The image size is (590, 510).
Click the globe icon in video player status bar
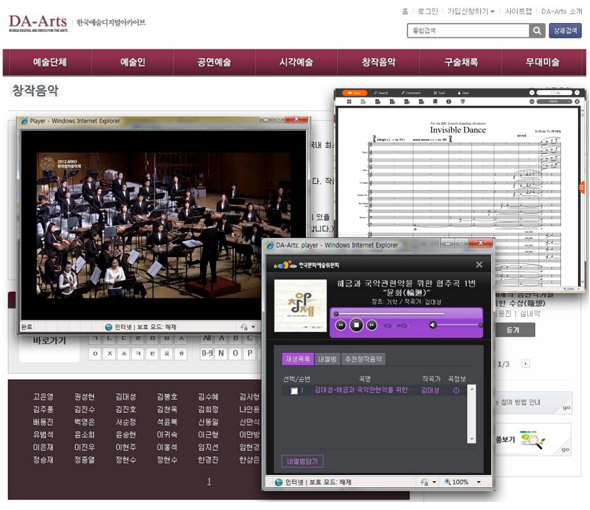click(109, 327)
